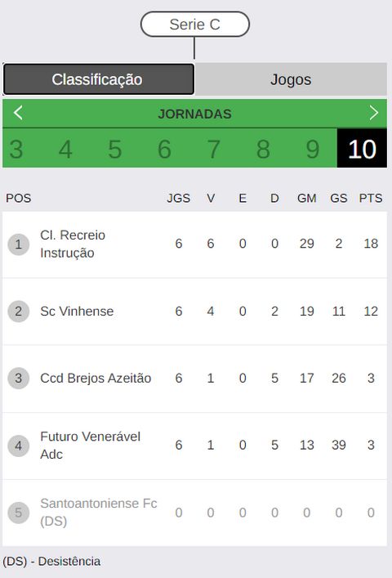Select jornada 6

click(164, 149)
